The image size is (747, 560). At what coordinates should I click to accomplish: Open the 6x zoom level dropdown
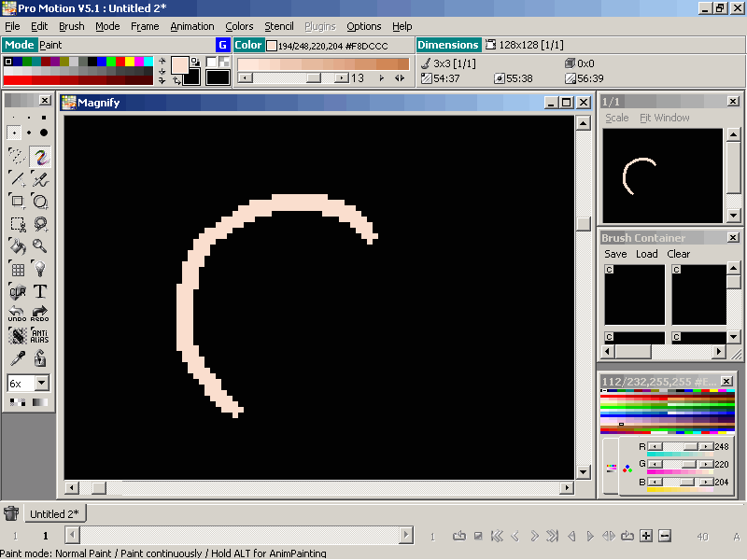pyautogui.click(x=42, y=384)
